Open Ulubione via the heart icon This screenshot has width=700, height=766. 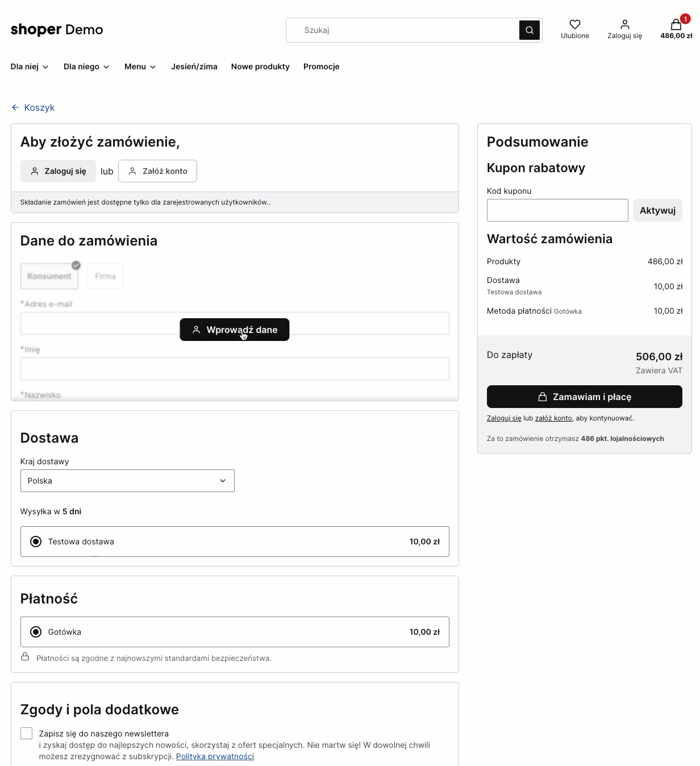(574, 24)
